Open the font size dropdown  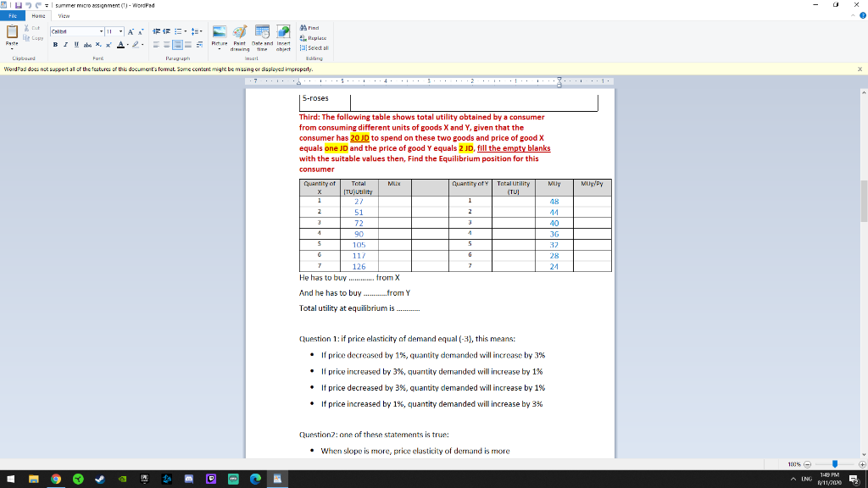[120, 31]
